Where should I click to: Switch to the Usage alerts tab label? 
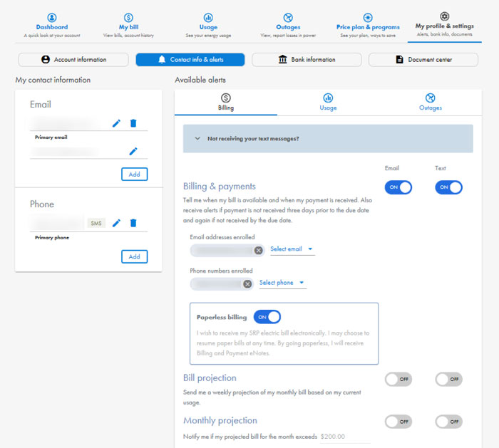point(328,108)
